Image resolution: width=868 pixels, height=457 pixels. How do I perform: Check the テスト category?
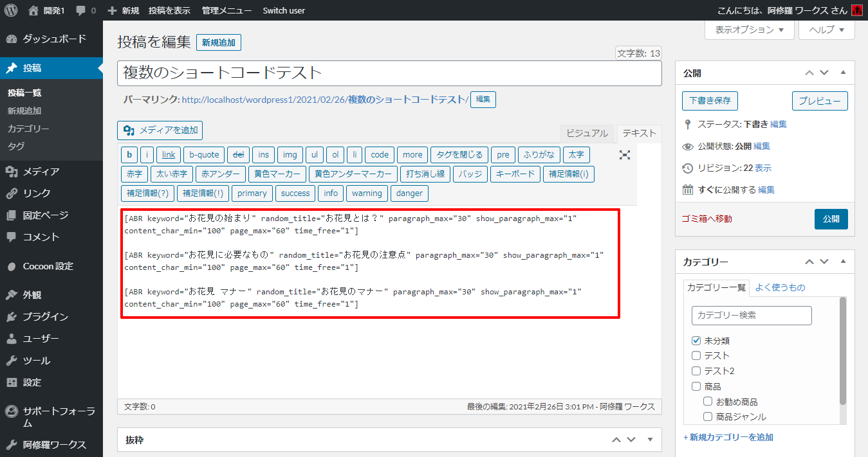tap(696, 355)
